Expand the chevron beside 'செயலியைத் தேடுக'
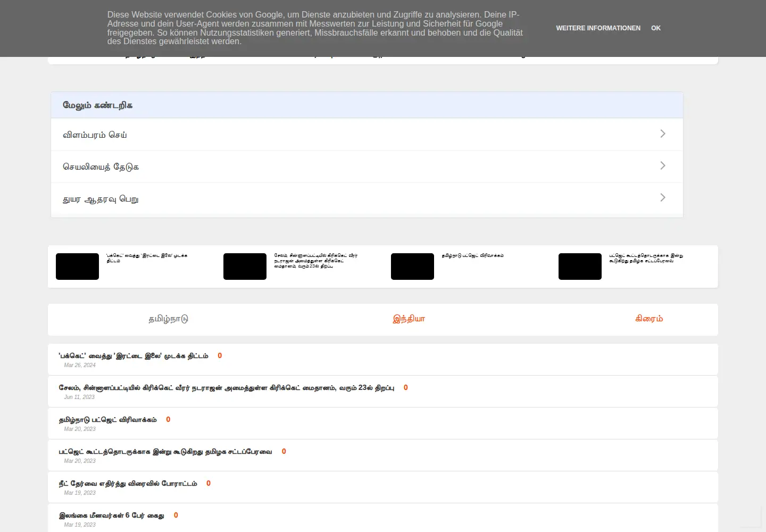Screen dimensions: 766x532 [x=662, y=165]
